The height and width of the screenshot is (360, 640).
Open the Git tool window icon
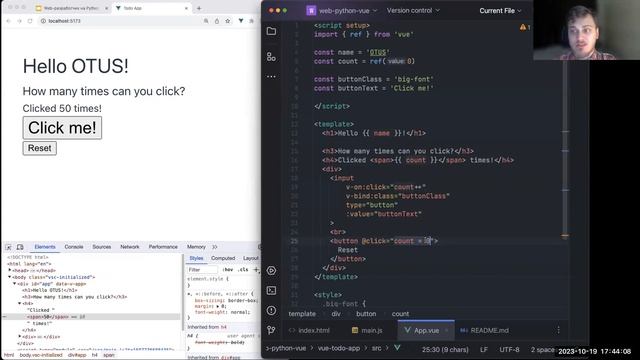click(x=271, y=330)
